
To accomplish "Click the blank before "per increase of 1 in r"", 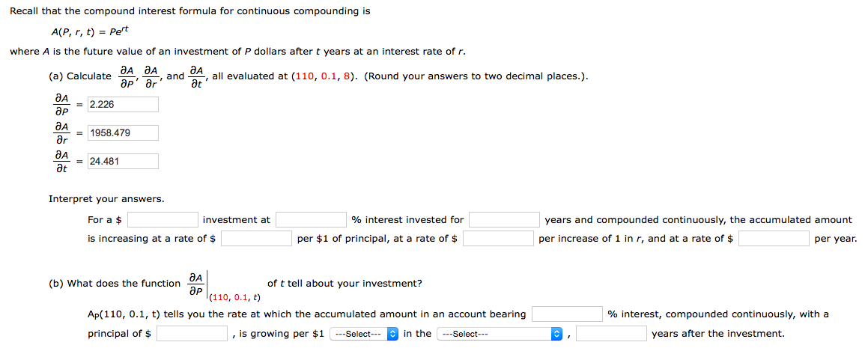I will tap(497, 239).
